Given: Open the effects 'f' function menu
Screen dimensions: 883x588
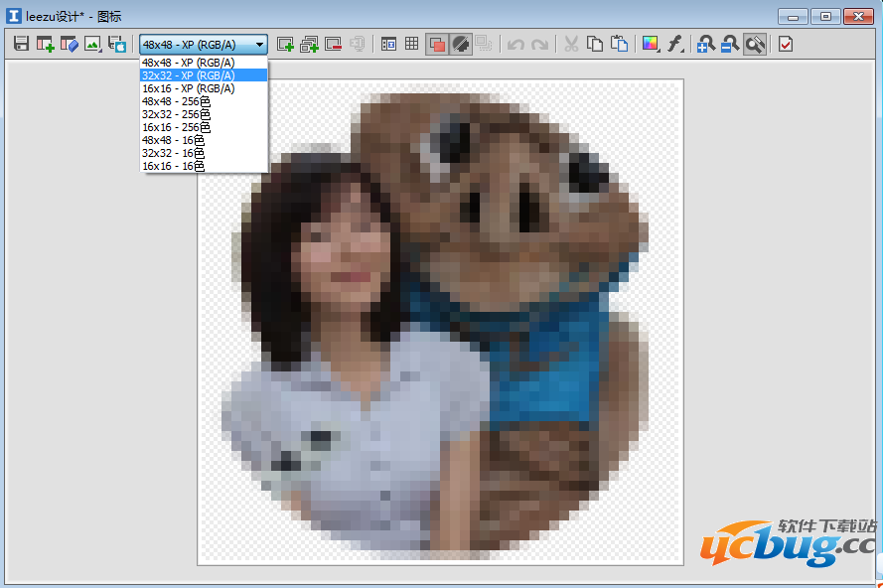Looking at the screenshot, I should [675, 44].
